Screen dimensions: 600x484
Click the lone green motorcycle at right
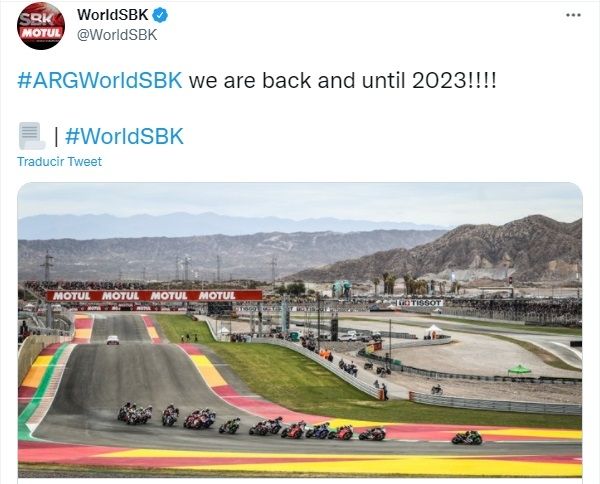coord(467,437)
